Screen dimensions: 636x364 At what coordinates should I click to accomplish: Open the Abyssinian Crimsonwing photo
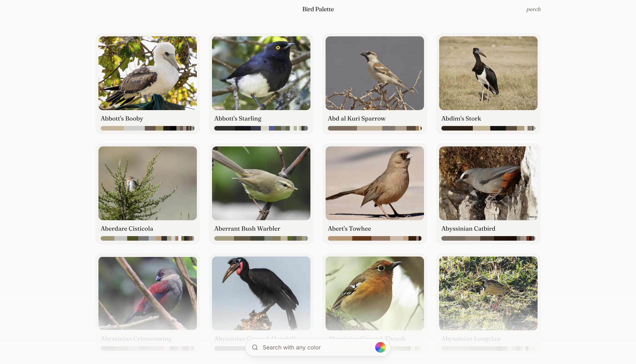point(148,293)
